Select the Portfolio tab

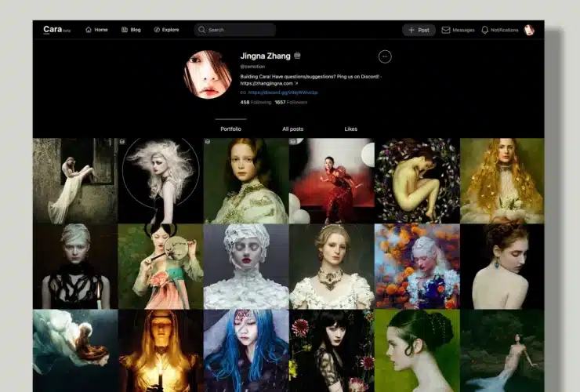tap(230, 129)
